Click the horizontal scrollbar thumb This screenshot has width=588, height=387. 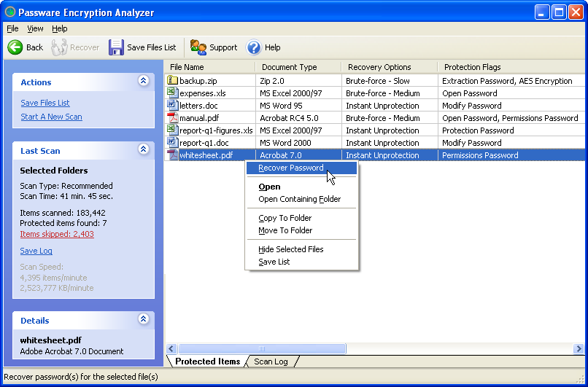(262, 349)
